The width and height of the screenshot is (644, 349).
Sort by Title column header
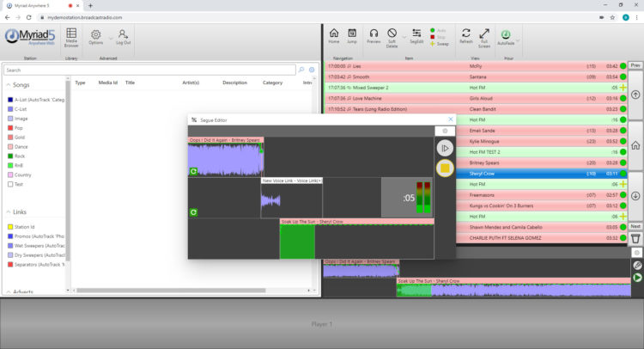coord(130,83)
